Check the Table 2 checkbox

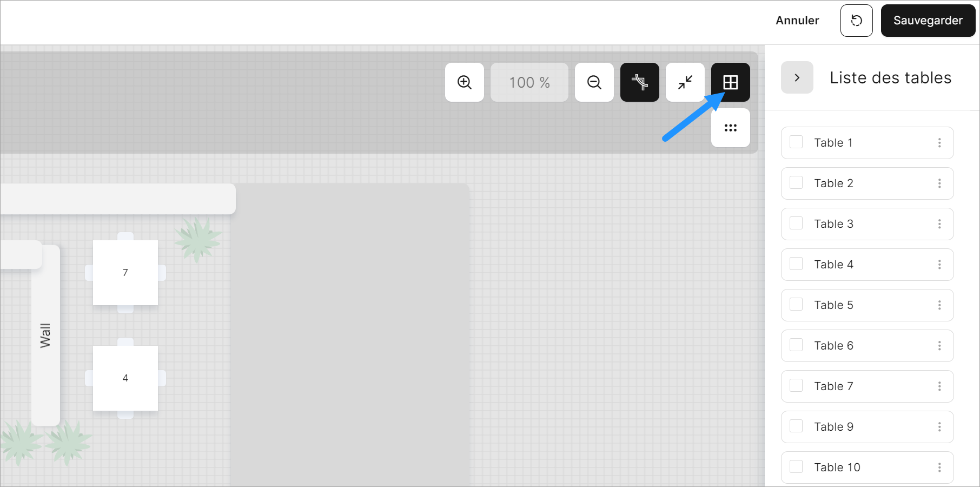[x=796, y=183]
